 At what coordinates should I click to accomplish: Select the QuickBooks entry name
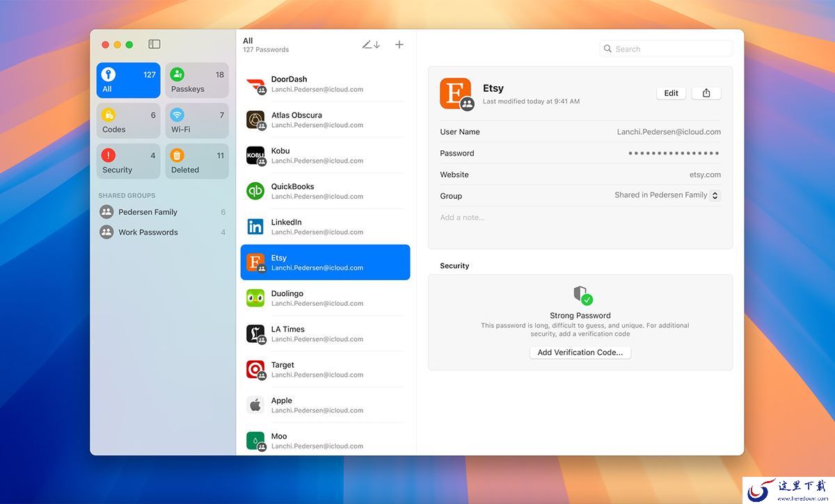click(x=292, y=186)
